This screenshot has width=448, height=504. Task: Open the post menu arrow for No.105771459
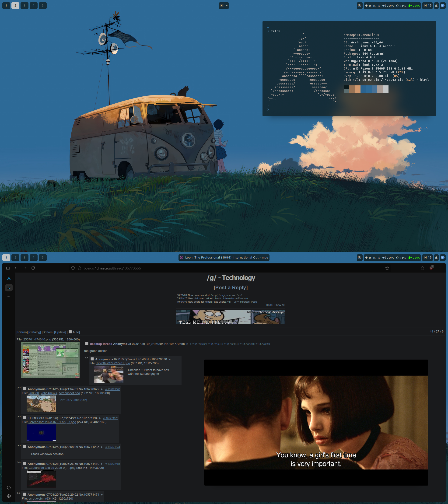pos(102,464)
